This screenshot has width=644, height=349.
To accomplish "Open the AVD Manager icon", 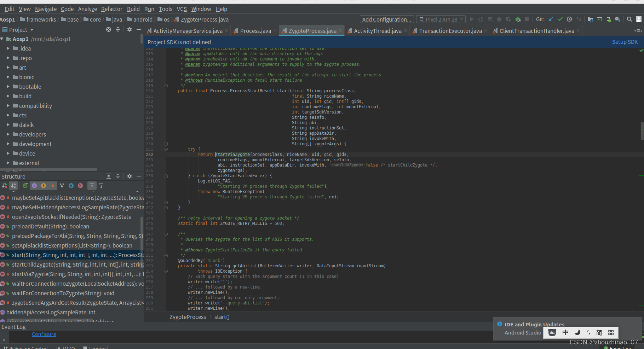I will [x=608, y=19].
